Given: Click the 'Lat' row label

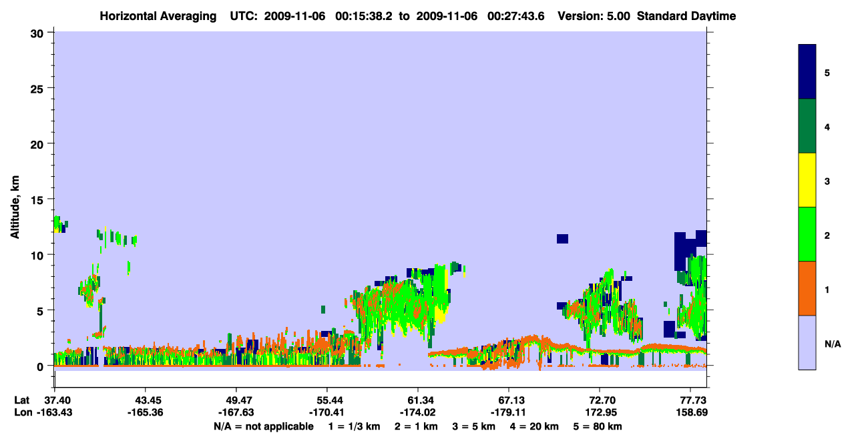Looking at the screenshot, I should click(21, 400).
